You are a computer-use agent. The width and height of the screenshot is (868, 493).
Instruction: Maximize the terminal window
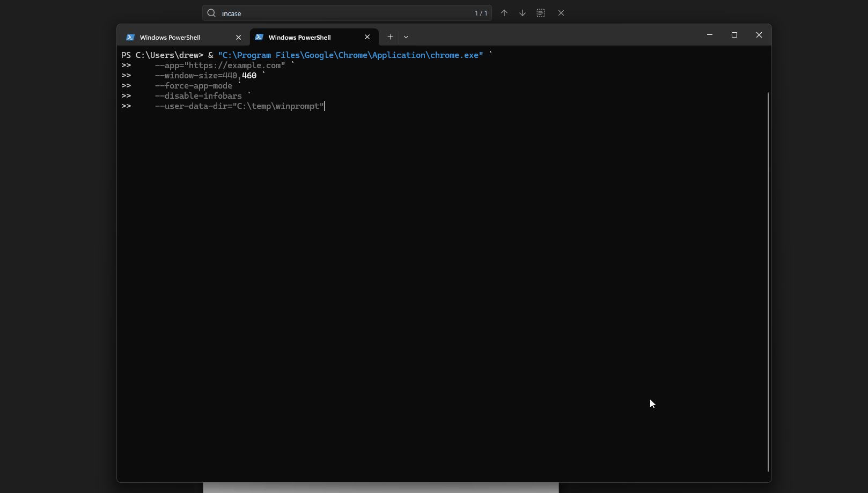[x=734, y=35]
